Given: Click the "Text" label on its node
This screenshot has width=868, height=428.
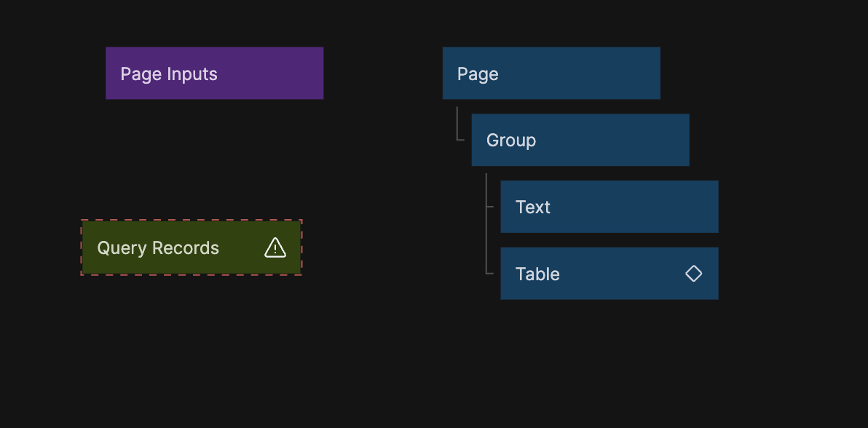Looking at the screenshot, I should pyautogui.click(x=533, y=207).
